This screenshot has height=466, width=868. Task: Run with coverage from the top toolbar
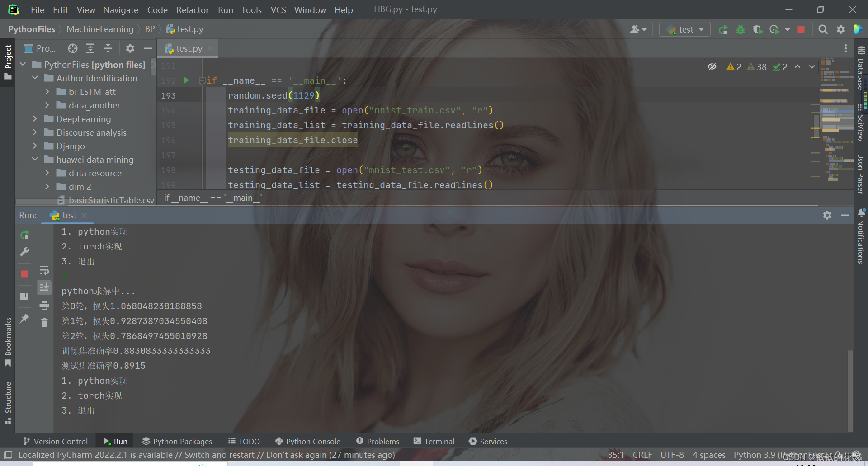[758, 29]
